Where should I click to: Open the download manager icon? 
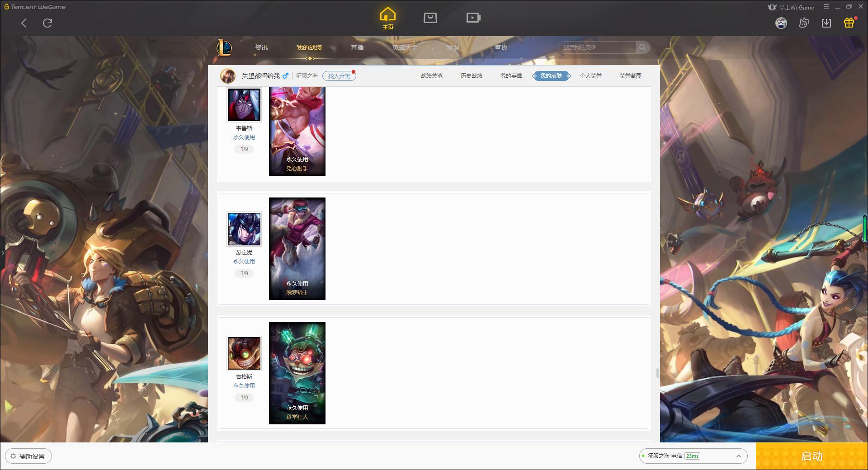[x=826, y=23]
